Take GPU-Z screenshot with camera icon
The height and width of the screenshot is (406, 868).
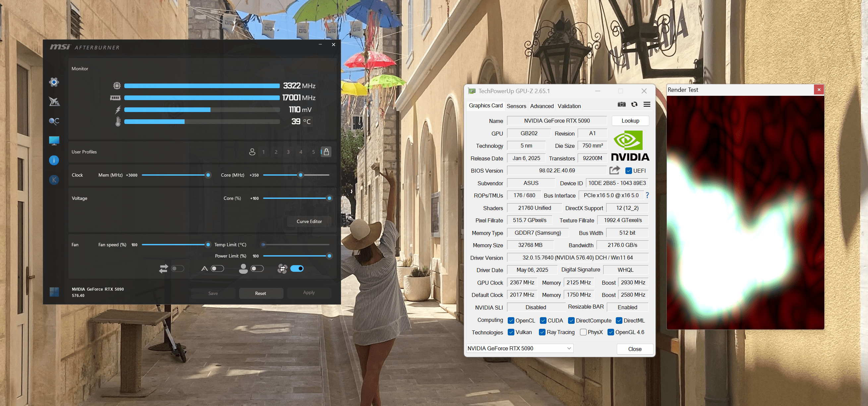[621, 104]
